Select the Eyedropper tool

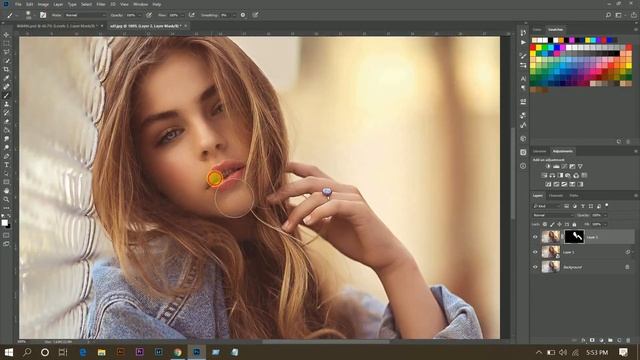(x=7, y=78)
